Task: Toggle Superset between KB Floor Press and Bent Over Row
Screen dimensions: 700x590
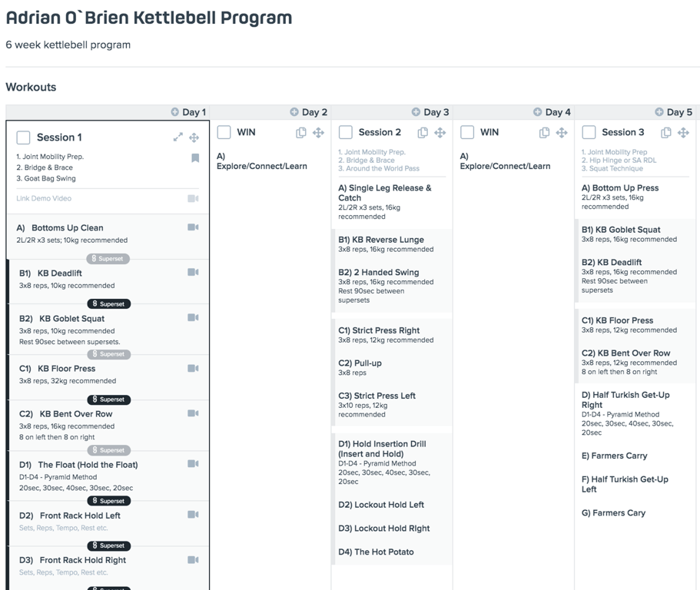Action: (108, 399)
